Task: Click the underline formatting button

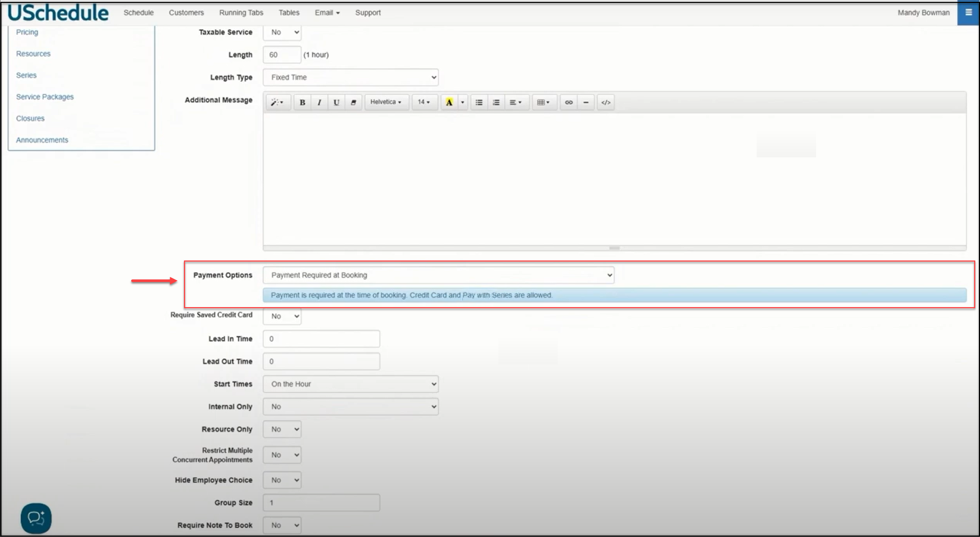Action: pos(336,102)
